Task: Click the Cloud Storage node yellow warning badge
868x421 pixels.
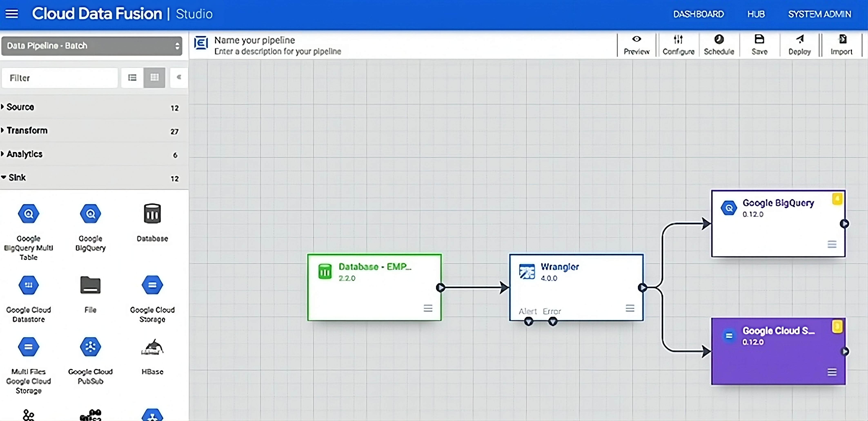Action: [837, 326]
